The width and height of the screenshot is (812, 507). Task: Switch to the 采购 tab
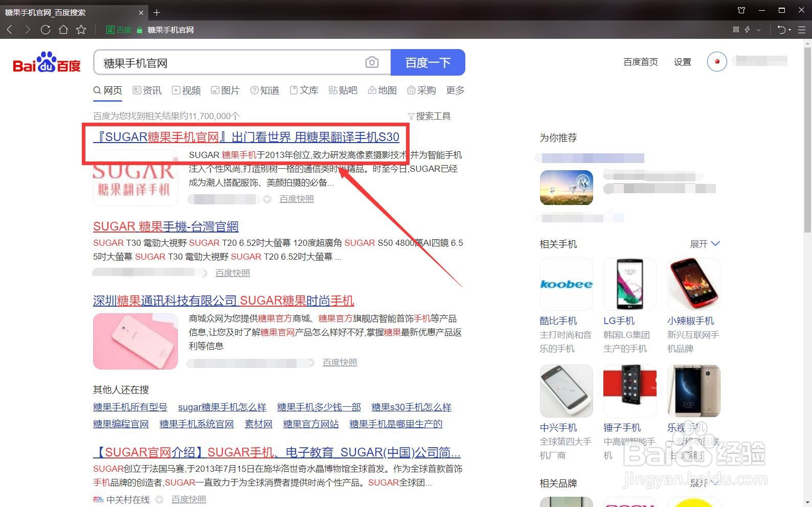[422, 90]
